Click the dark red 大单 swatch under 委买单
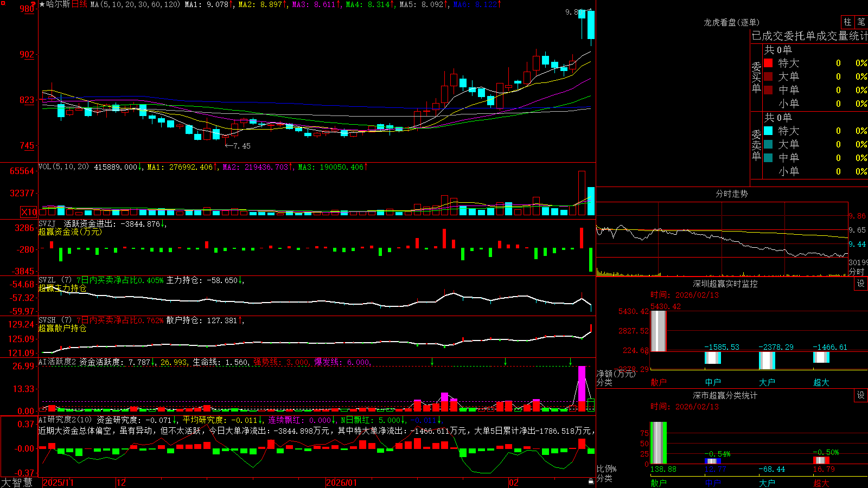Viewport: 868px width, 488px height. [x=768, y=76]
